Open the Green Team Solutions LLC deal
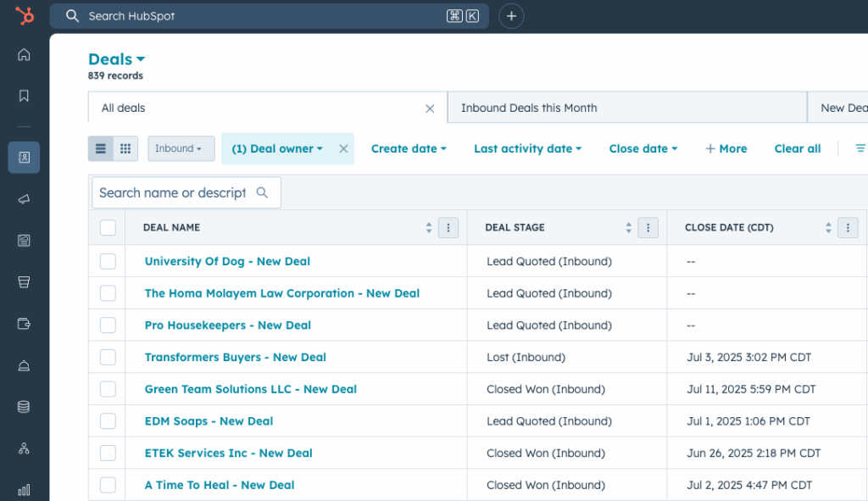The height and width of the screenshot is (501, 868). (x=250, y=388)
